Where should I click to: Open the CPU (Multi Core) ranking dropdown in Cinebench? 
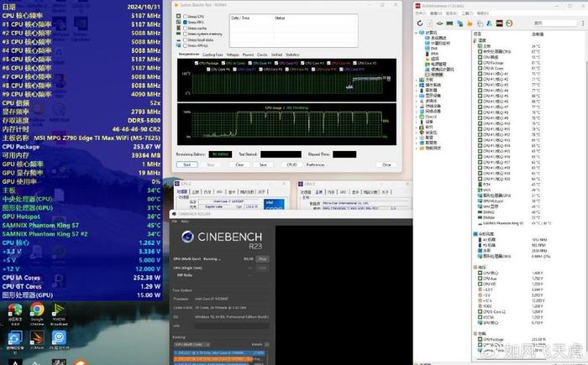pyautogui.click(x=192, y=344)
